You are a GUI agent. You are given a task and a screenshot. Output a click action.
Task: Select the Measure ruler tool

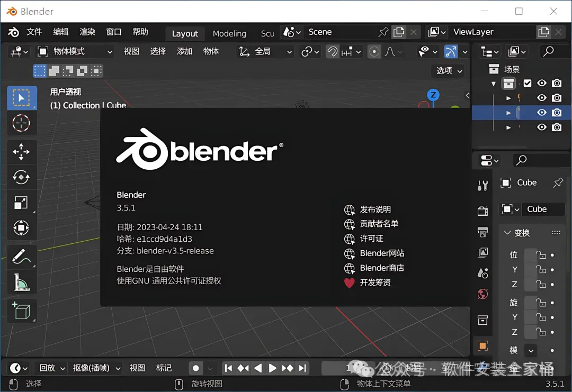22,282
